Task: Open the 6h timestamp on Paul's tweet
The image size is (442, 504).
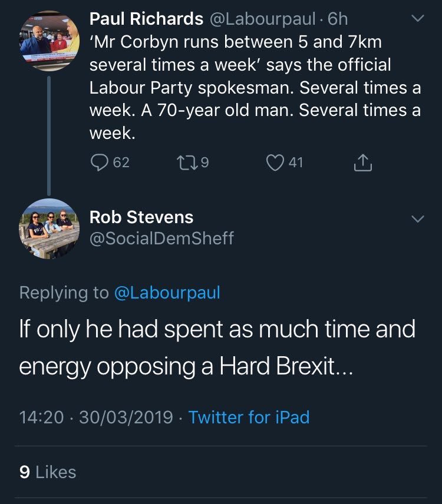Action: coord(338,19)
